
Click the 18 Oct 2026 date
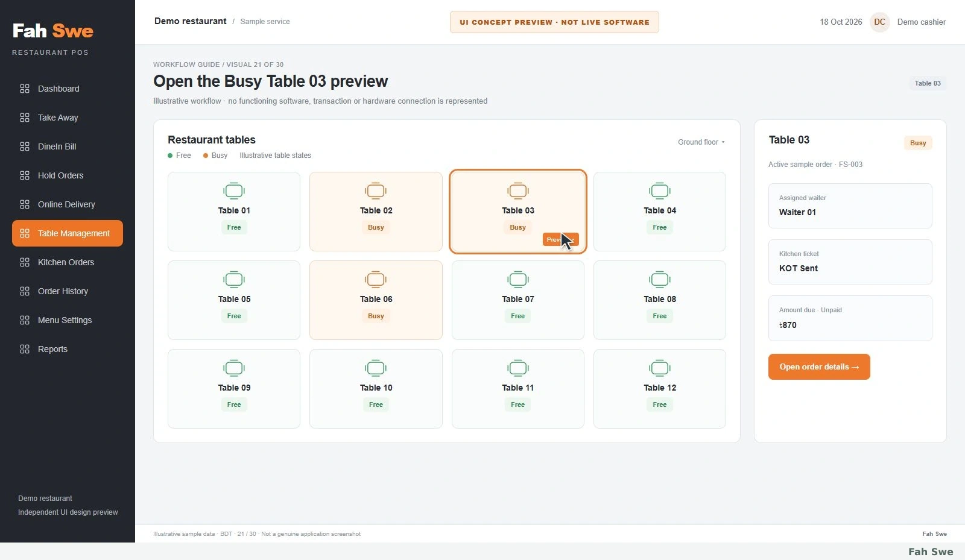pos(841,22)
